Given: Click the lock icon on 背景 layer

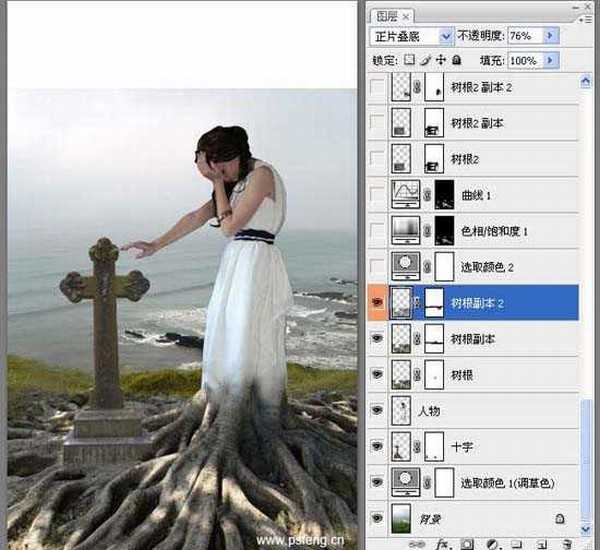Looking at the screenshot, I should coord(560,519).
